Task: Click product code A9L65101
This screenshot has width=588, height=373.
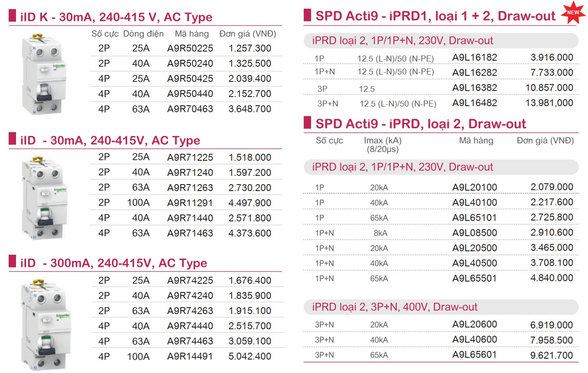Action: 475,218
